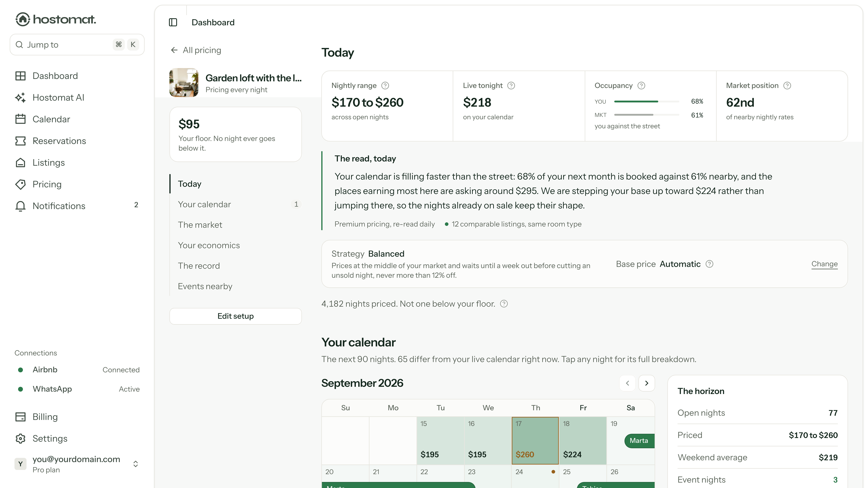Click the Live tonight $218 value

477,102
